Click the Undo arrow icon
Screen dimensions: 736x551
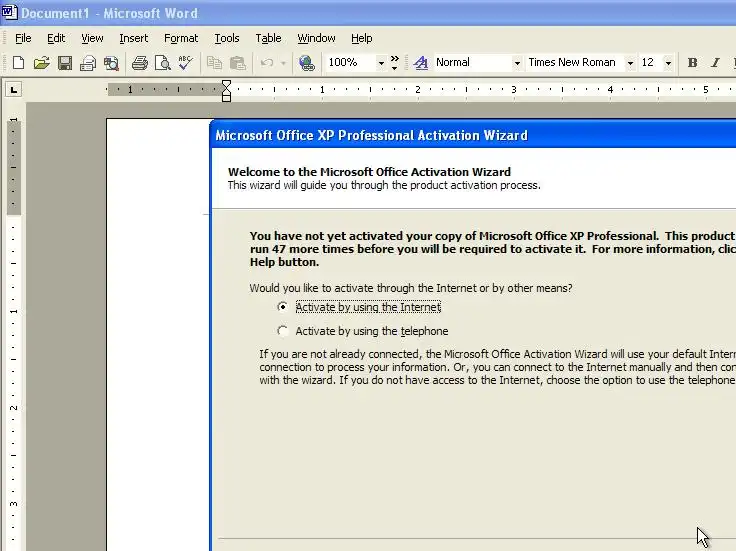click(267, 62)
